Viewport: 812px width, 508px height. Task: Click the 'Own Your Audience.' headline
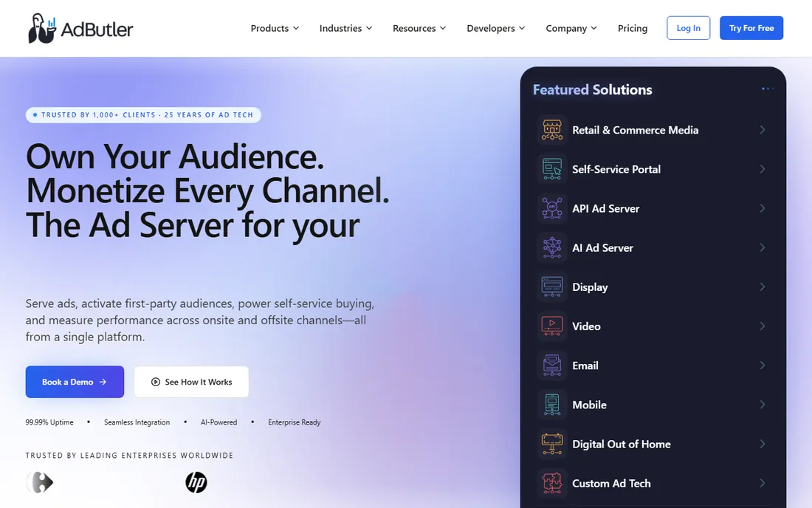click(175, 157)
